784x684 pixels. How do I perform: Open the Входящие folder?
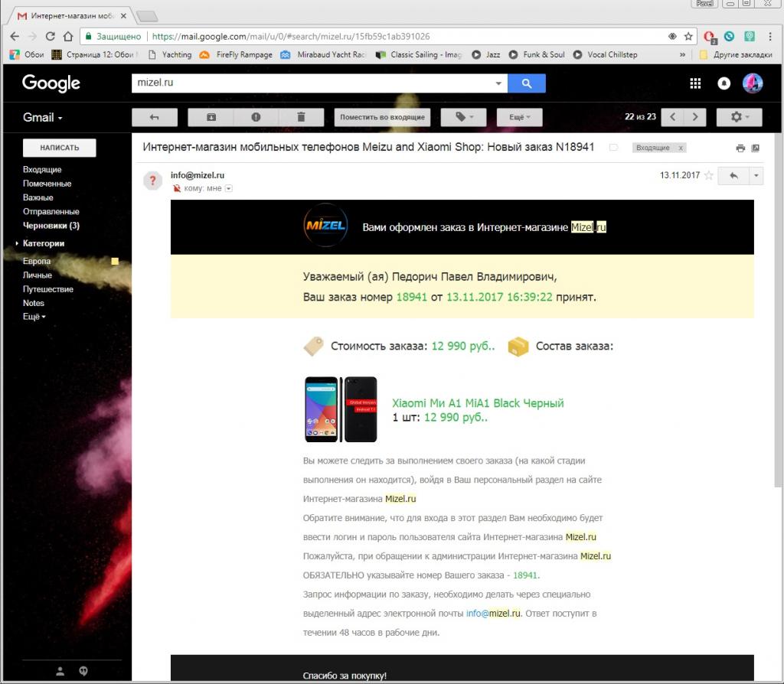point(42,169)
